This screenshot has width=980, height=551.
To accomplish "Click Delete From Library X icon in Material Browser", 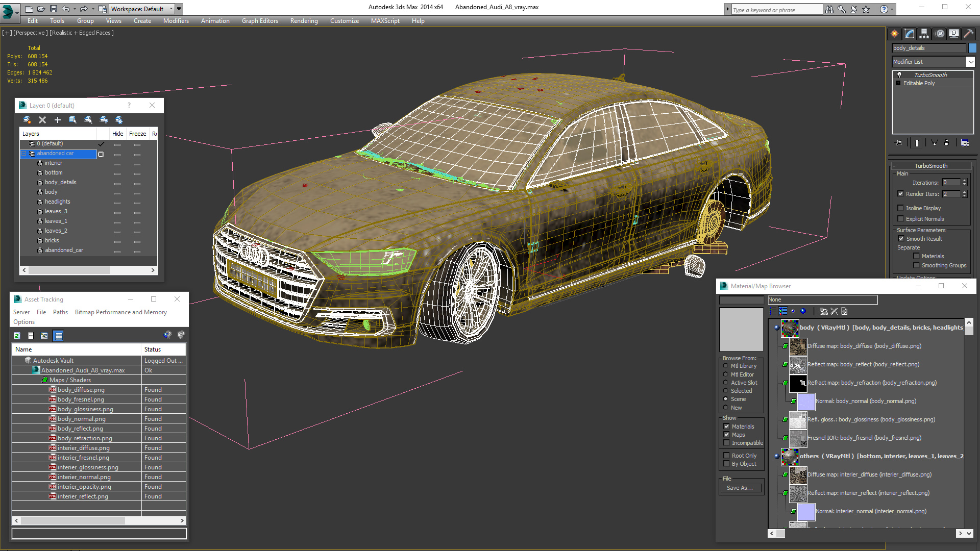I will point(834,311).
